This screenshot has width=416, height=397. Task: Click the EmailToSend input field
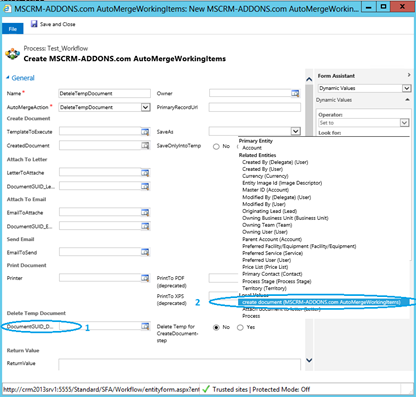[100, 252]
